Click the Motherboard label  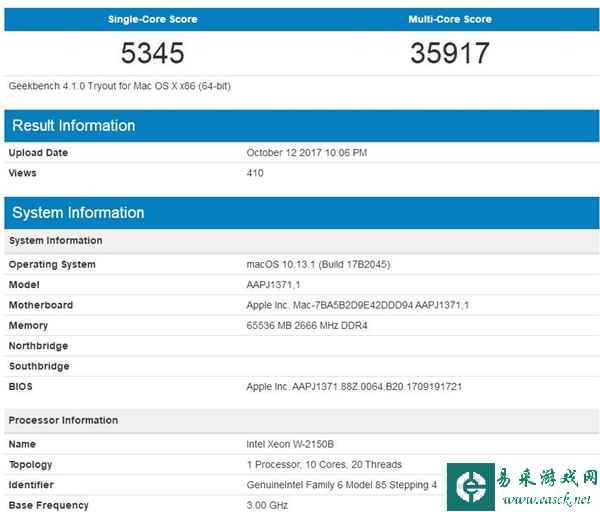41,305
